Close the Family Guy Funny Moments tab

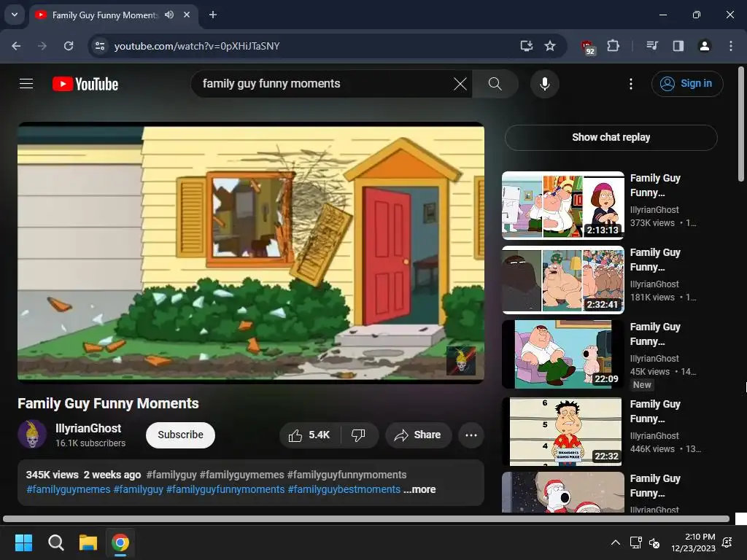(x=187, y=15)
